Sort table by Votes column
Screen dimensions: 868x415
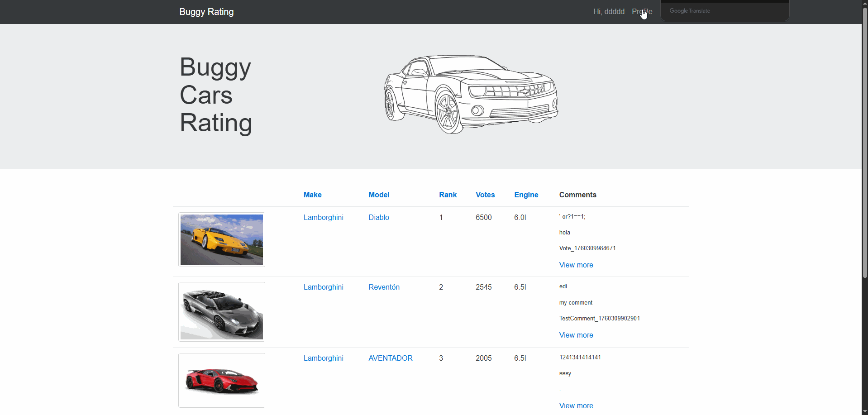485,195
